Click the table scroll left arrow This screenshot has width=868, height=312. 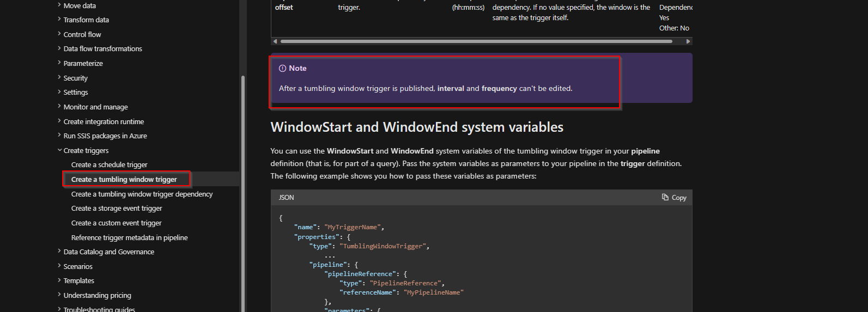[x=275, y=41]
